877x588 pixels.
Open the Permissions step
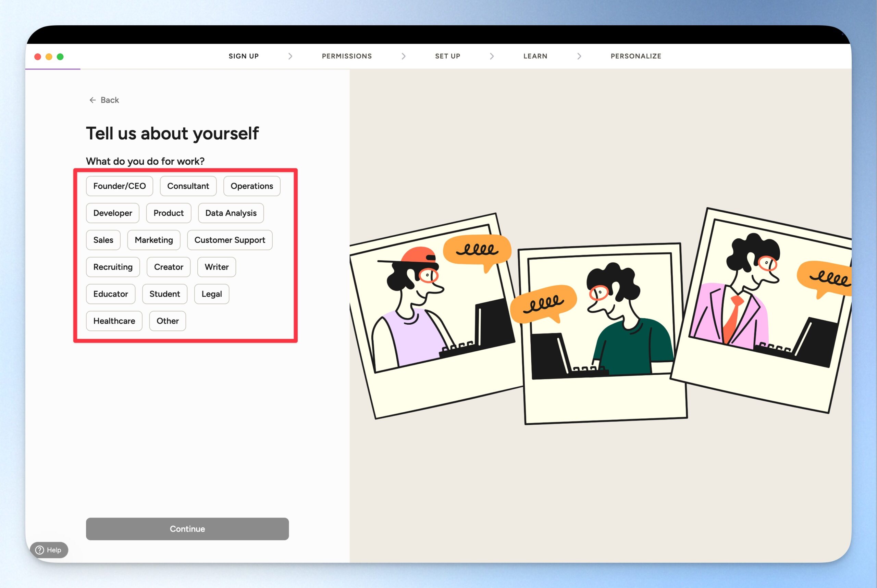[x=347, y=56]
